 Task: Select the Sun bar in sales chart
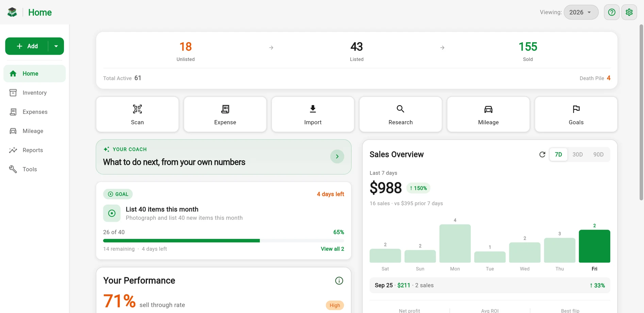coord(420,256)
